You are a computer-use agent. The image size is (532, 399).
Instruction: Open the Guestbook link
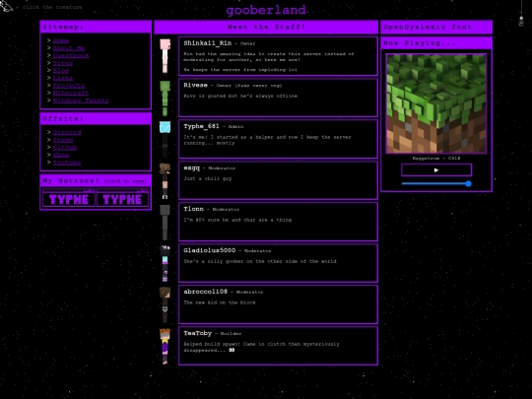[x=71, y=55]
